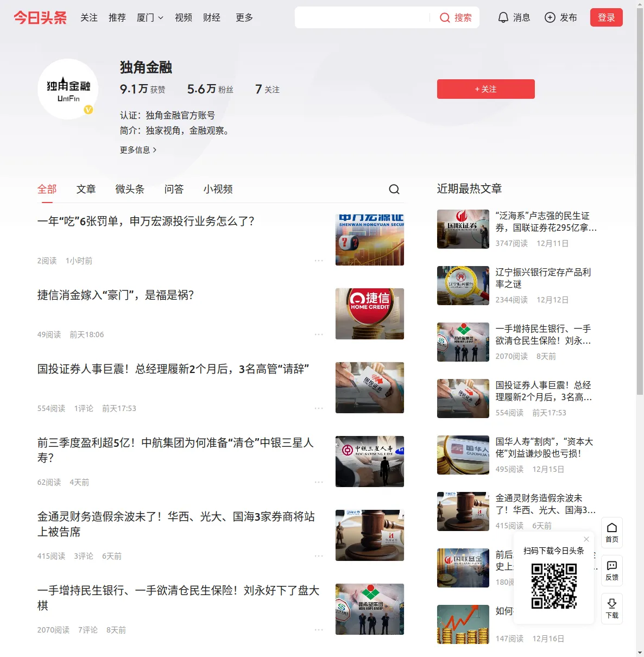Image resolution: width=644 pixels, height=657 pixels.
Task: Click the 发布 plus icon
Action: point(550,18)
